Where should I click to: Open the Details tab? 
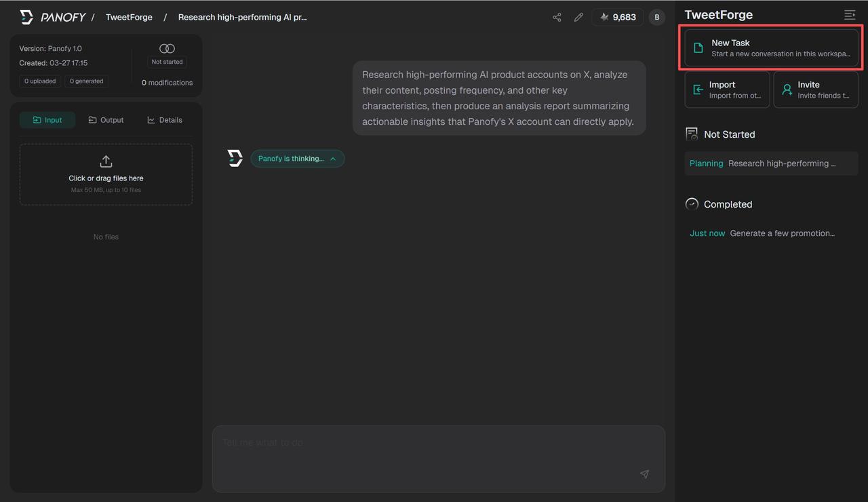click(165, 120)
